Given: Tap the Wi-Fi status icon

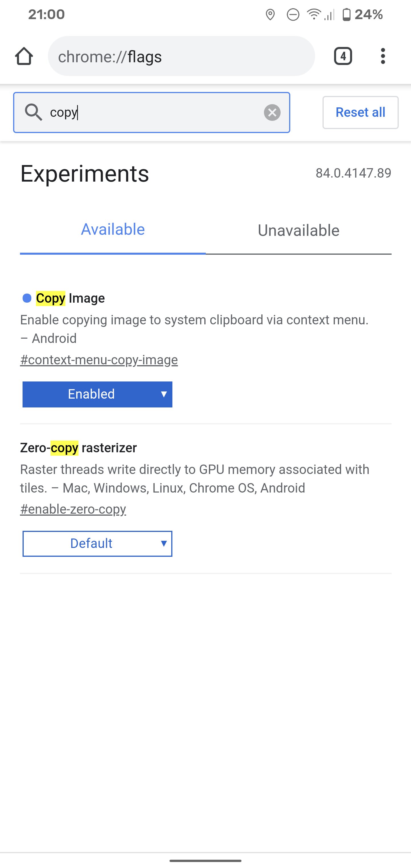Looking at the screenshot, I should point(314,15).
